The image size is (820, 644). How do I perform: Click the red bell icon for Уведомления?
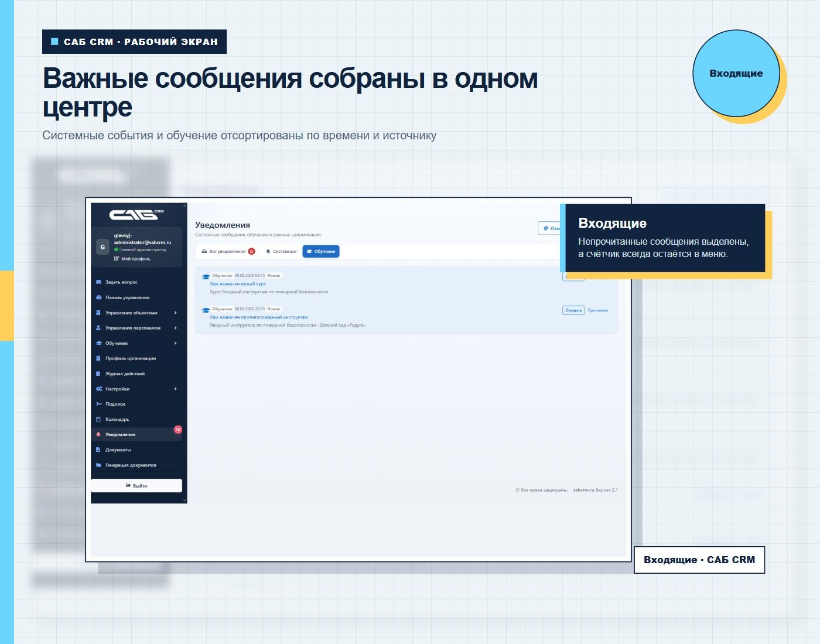(x=98, y=434)
